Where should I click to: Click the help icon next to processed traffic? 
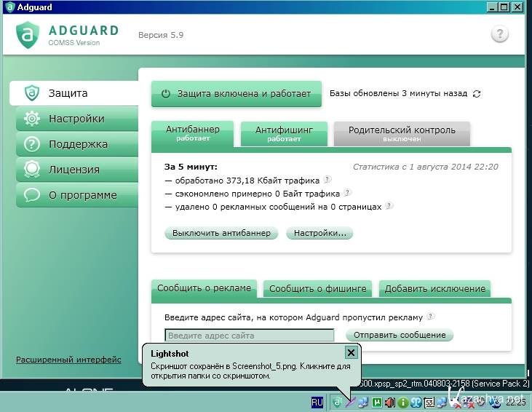pos(327,179)
